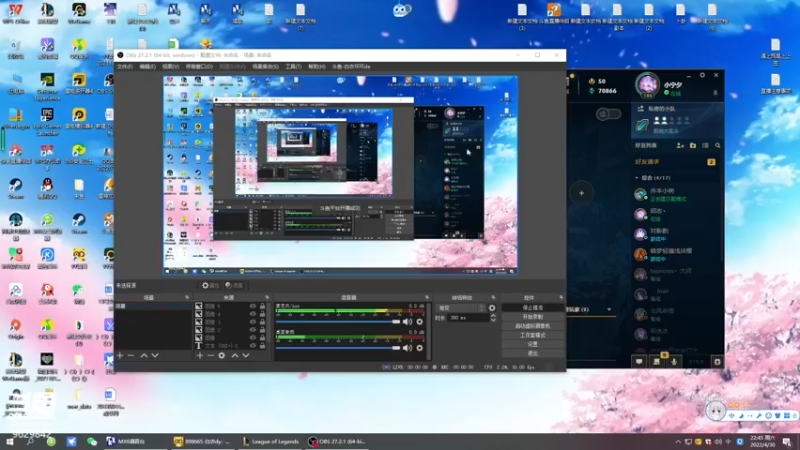Screen dimensions: 800x450
Task: Click the 开始录制 button in OBS controls
Action: click(533, 317)
